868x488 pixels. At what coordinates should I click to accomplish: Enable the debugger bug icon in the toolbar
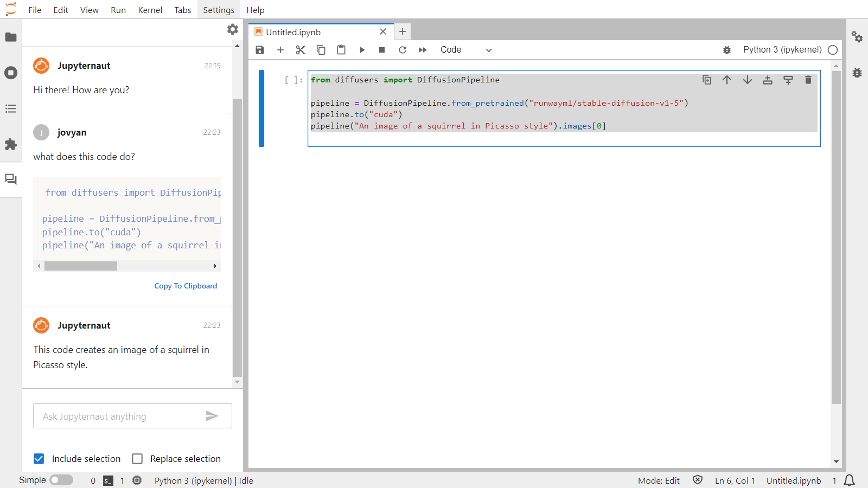pos(727,49)
